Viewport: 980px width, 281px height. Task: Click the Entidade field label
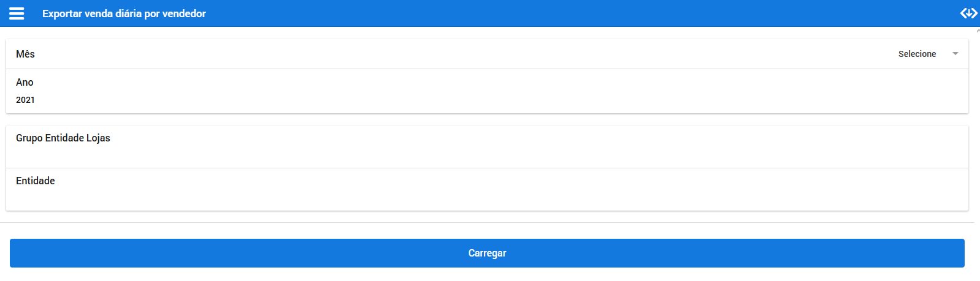pyautogui.click(x=36, y=181)
